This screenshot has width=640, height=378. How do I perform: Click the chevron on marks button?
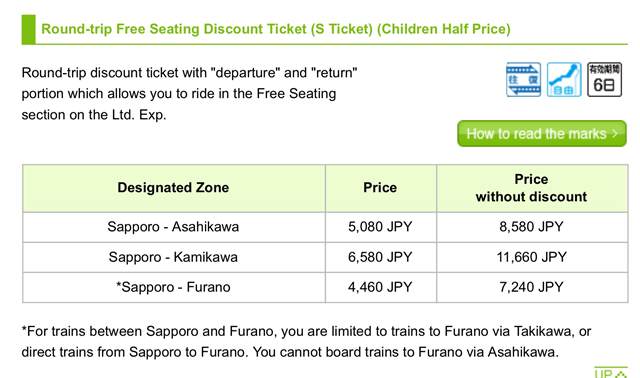[615, 133]
